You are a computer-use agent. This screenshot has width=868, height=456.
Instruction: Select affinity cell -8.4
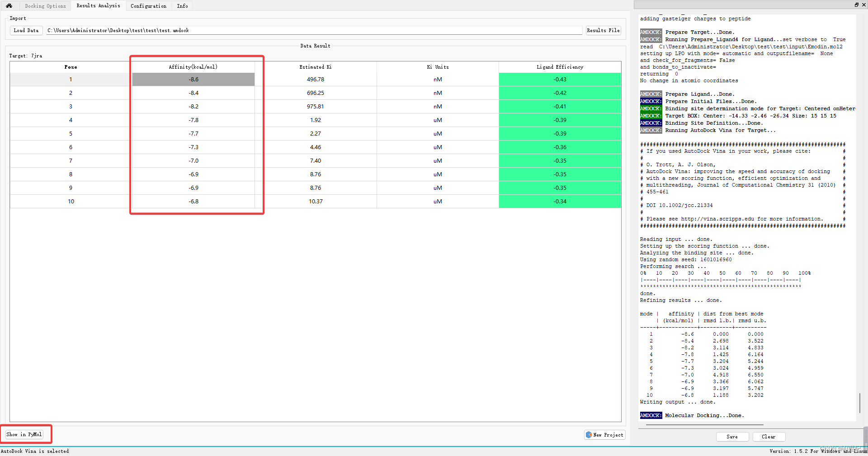[x=193, y=93]
